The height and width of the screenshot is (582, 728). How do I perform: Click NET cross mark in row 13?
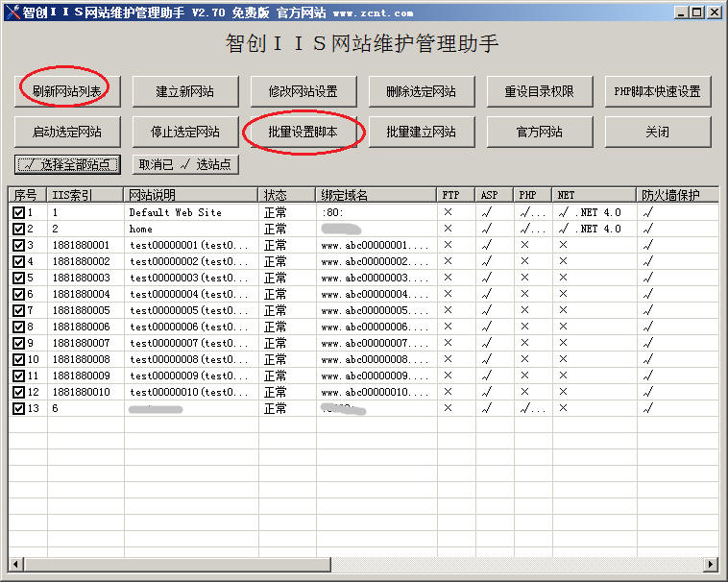coord(563,408)
